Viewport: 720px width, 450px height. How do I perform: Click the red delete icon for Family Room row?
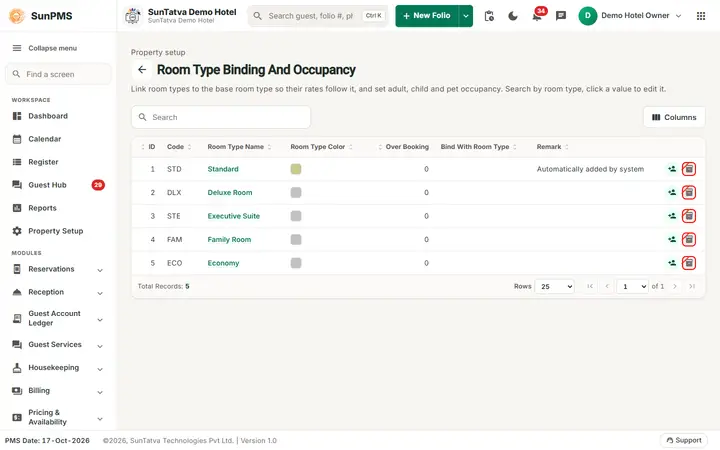click(689, 239)
